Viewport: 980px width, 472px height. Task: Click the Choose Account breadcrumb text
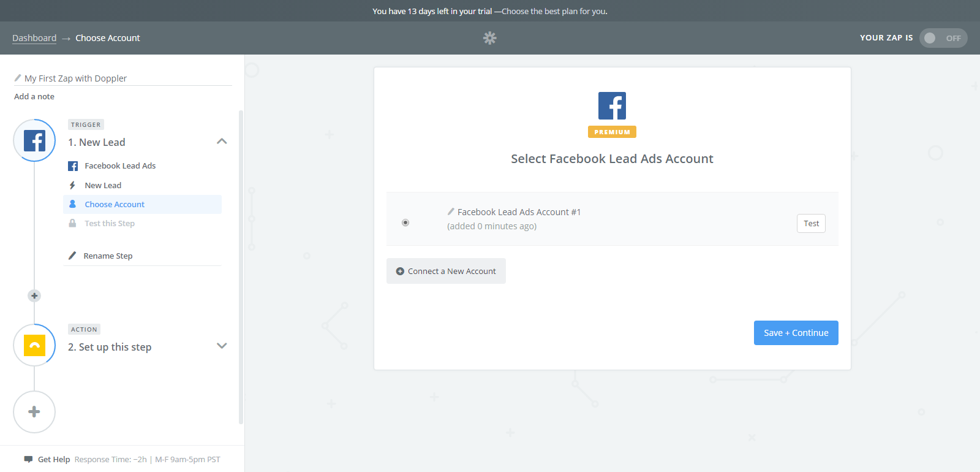(108, 38)
